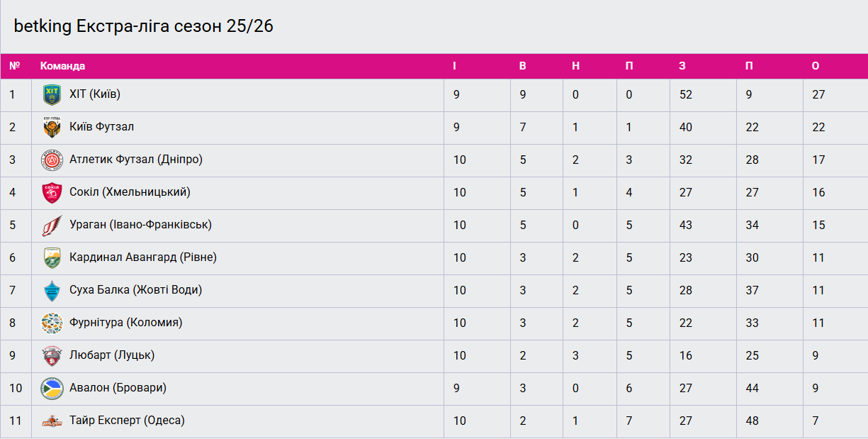Click the ХІТ (Київ) team logo
The width and height of the screenshot is (868, 439).
point(52,95)
